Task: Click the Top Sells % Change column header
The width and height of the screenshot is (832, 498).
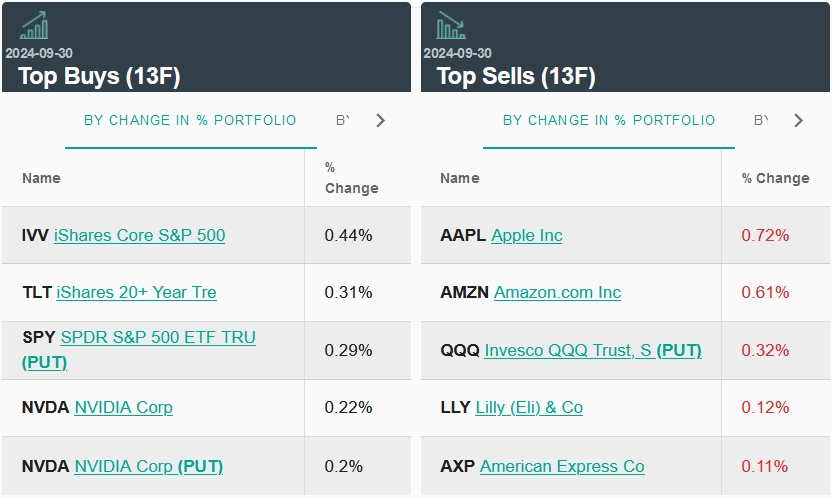Action: pos(775,178)
